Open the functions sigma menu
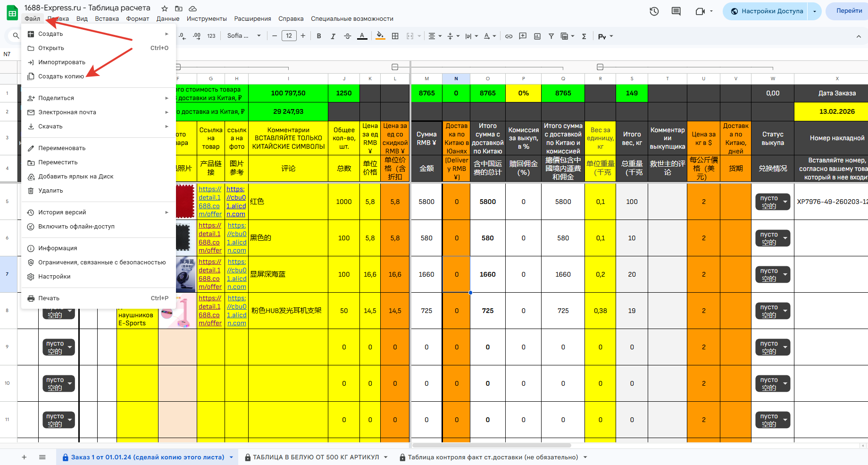Viewport: 868px width, 465px height. [584, 36]
